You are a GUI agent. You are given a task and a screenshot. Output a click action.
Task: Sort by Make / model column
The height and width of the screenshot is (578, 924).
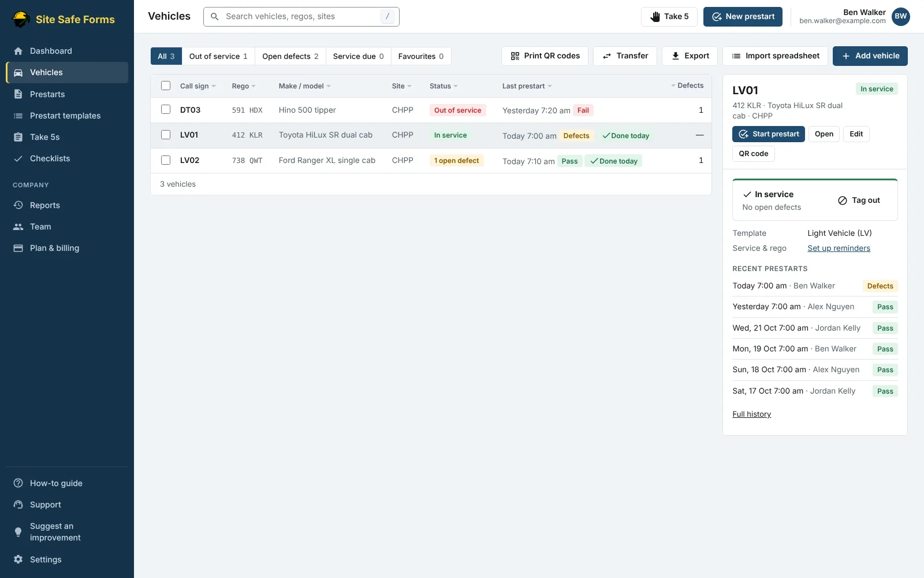(304, 86)
